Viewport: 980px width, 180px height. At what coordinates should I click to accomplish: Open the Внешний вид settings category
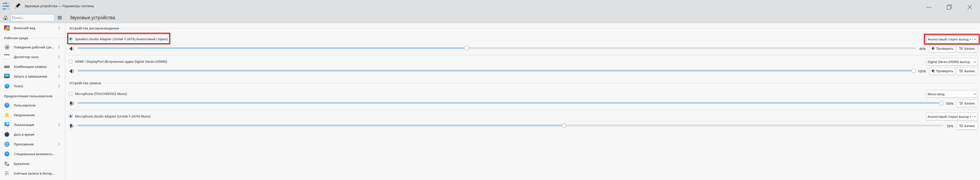[24, 28]
